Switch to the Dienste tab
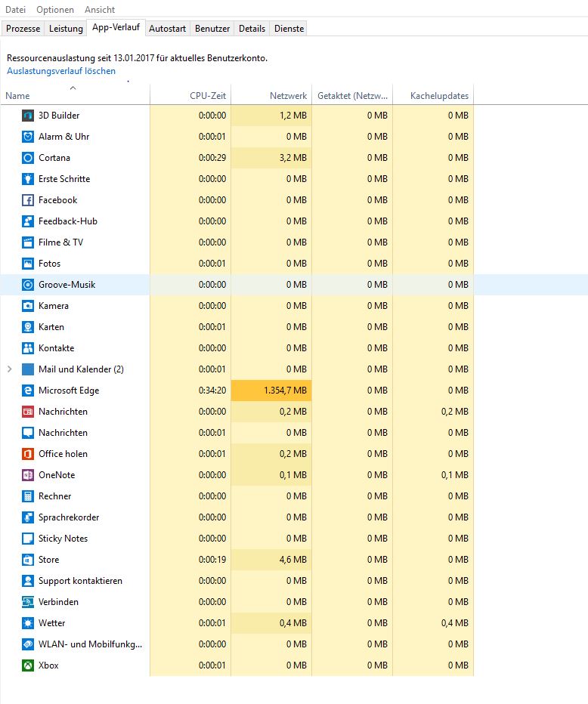 pyautogui.click(x=289, y=28)
